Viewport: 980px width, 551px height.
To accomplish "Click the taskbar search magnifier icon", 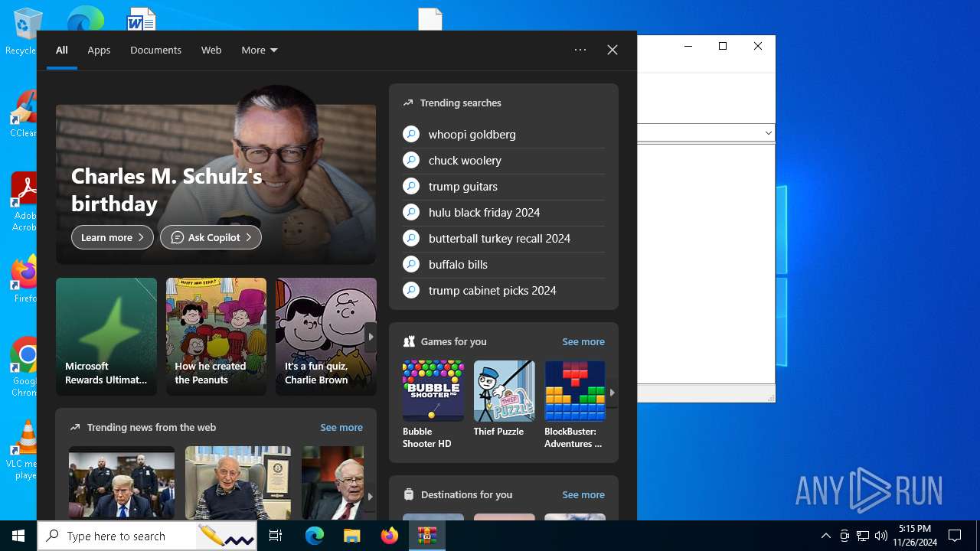I will [53, 536].
